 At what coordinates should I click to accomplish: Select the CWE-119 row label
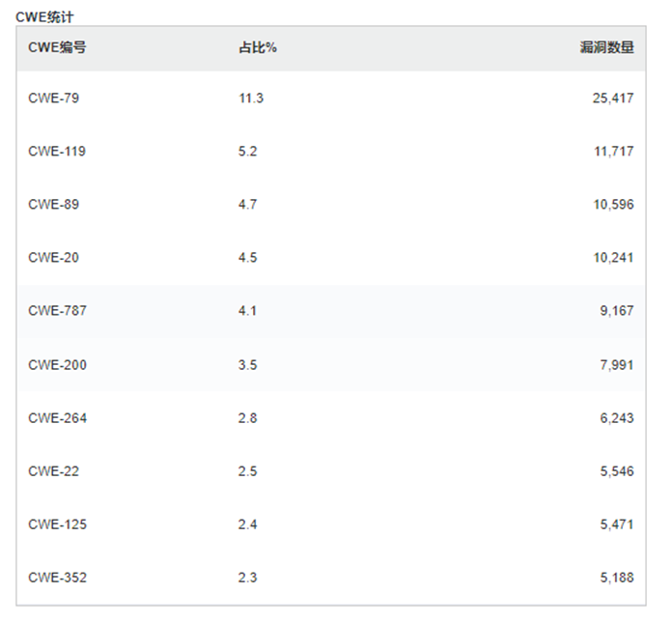(x=57, y=152)
